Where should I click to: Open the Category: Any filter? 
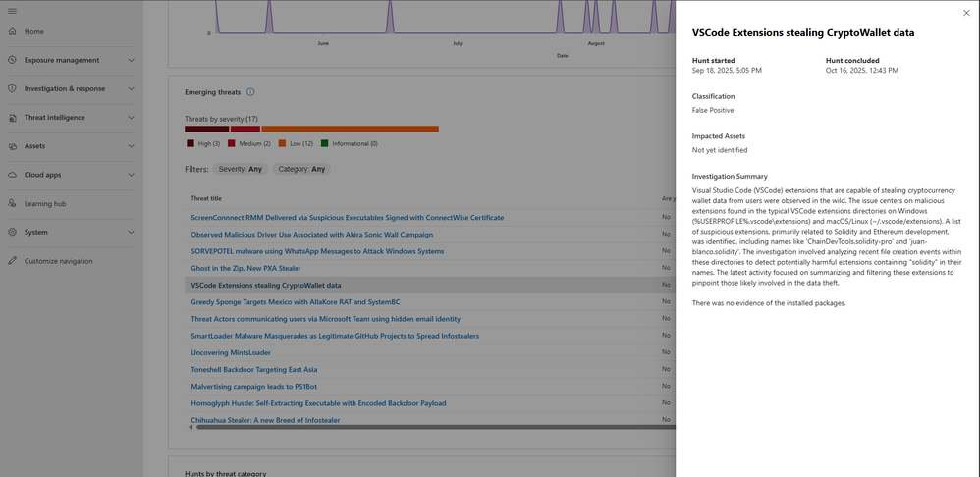pyautogui.click(x=301, y=169)
